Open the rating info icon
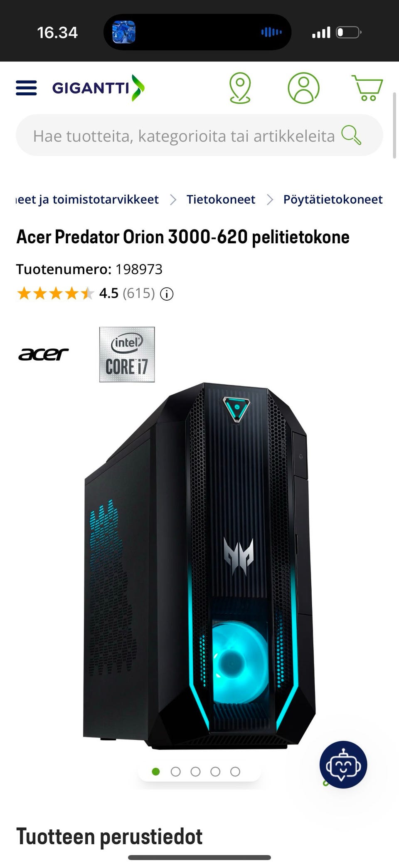Viewport: 399px width, 868px height. (167, 294)
